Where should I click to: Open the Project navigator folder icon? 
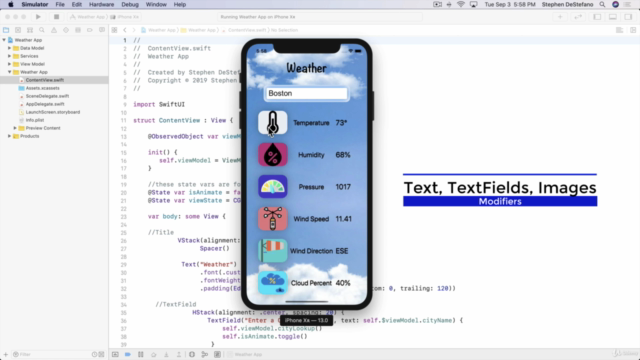click(6, 30)
